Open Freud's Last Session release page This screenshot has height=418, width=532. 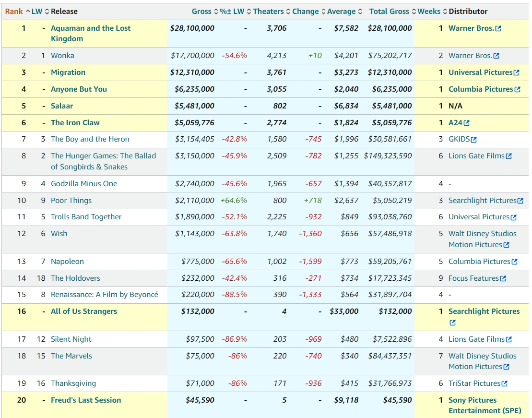point(86,400)
